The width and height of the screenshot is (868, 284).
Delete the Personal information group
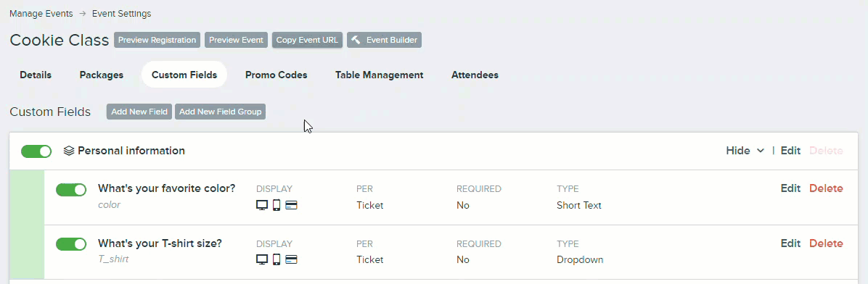pyautogui.click(x=826, y=151)
